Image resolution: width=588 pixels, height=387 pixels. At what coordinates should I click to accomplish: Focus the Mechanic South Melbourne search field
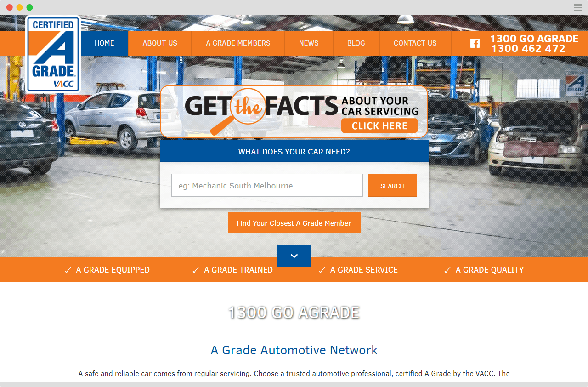(267, 185)
